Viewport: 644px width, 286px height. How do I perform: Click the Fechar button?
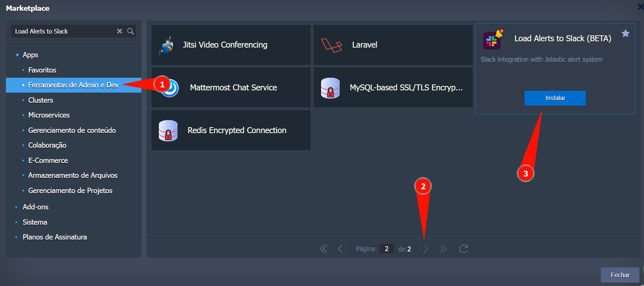pos(620,275)
